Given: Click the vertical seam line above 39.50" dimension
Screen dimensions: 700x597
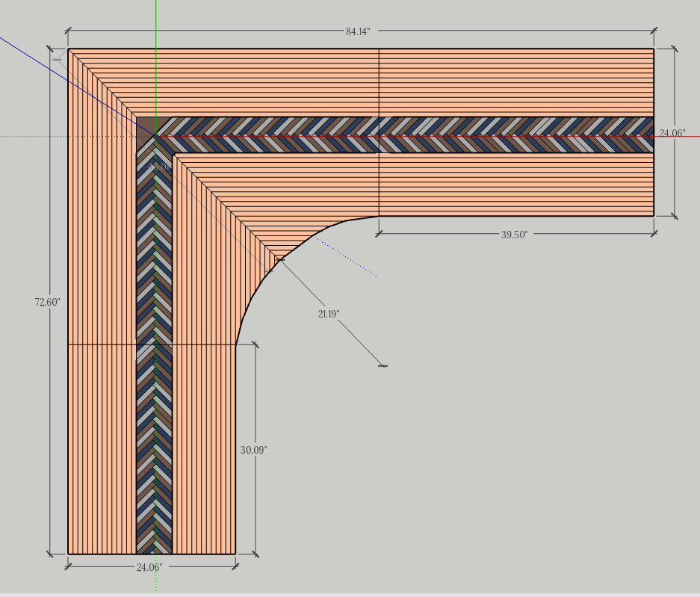Looking at the screenshot, I should coord(379,90).
